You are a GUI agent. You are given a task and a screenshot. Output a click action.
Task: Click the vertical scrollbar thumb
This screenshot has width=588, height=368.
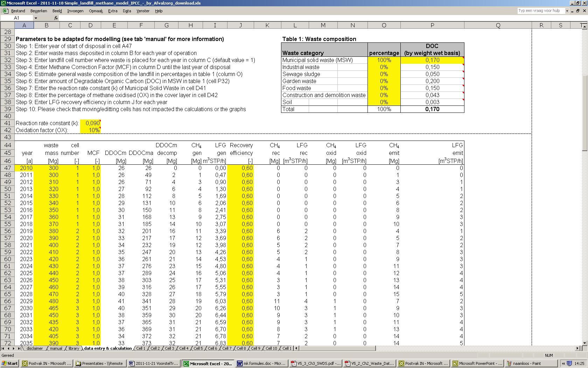tap(584, 113)
